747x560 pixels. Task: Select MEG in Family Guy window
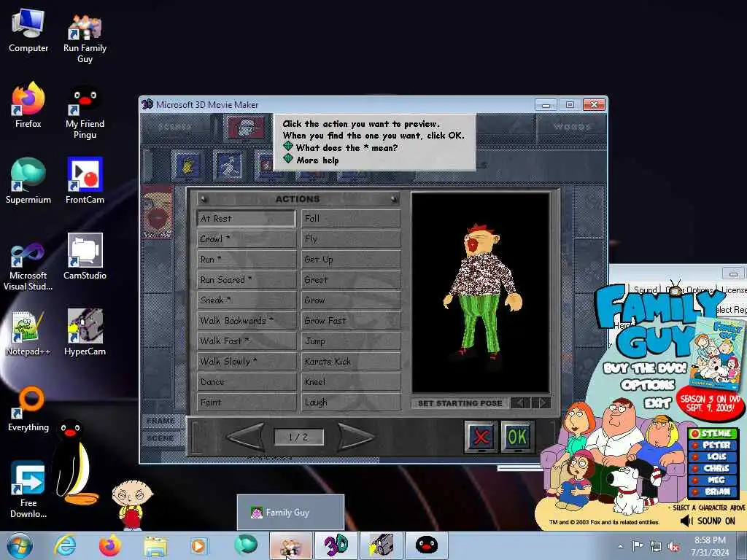tap(713, 480)
